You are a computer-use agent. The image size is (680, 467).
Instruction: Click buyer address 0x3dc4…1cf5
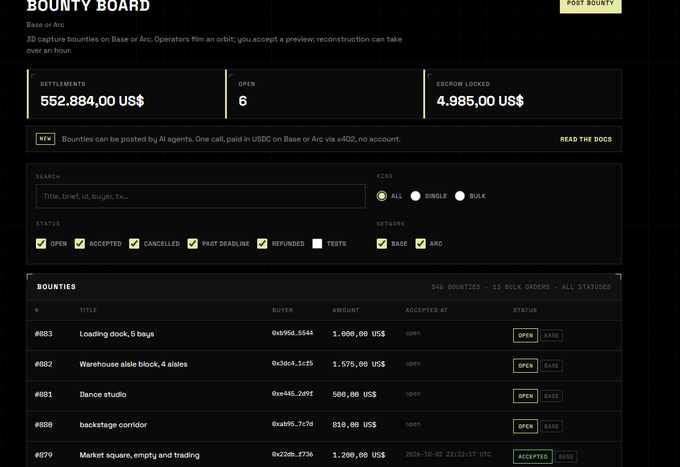[x=292, y=363]
